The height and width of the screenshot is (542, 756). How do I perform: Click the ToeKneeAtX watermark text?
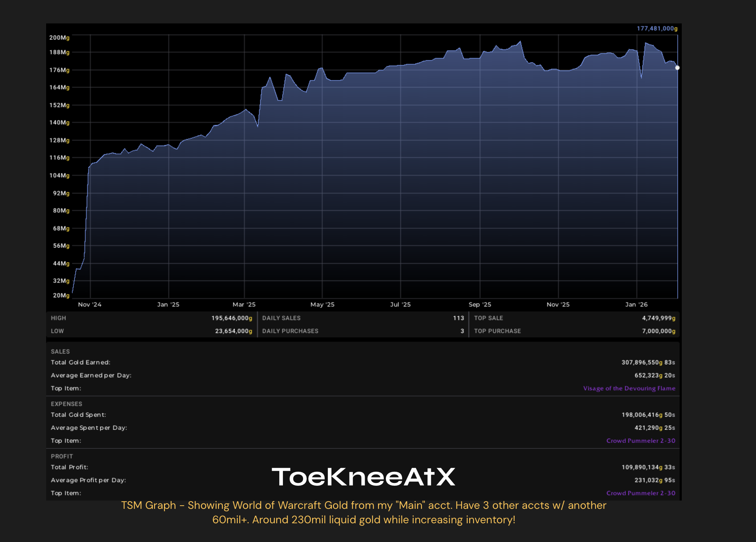pos(363,476)
